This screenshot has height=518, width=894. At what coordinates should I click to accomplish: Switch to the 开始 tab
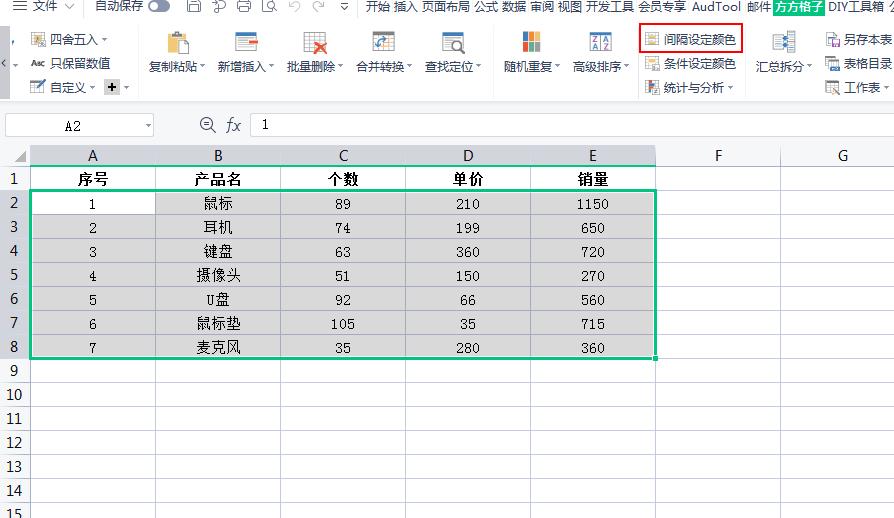click(x=377, y=6)
